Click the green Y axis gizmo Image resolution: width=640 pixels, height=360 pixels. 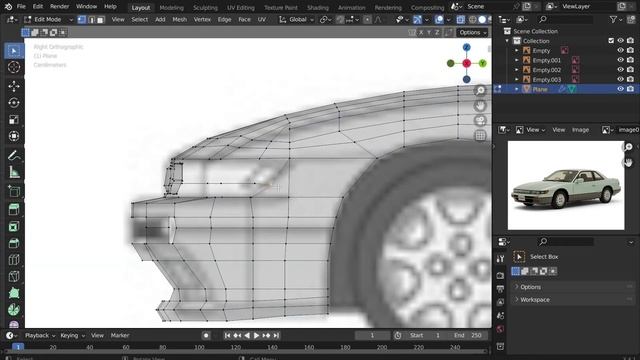(482, 63)
